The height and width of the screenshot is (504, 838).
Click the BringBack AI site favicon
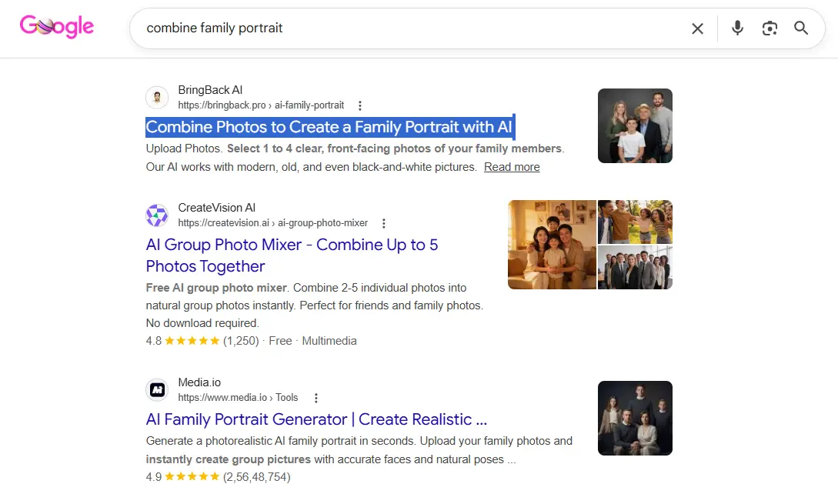(x=157, y=98)
